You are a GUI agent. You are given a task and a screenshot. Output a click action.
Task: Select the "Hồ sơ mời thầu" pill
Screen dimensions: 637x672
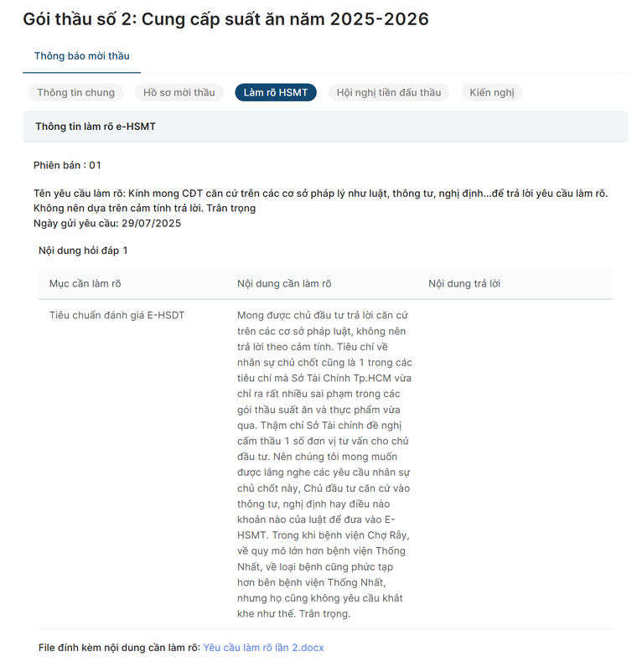coord(179,92)
